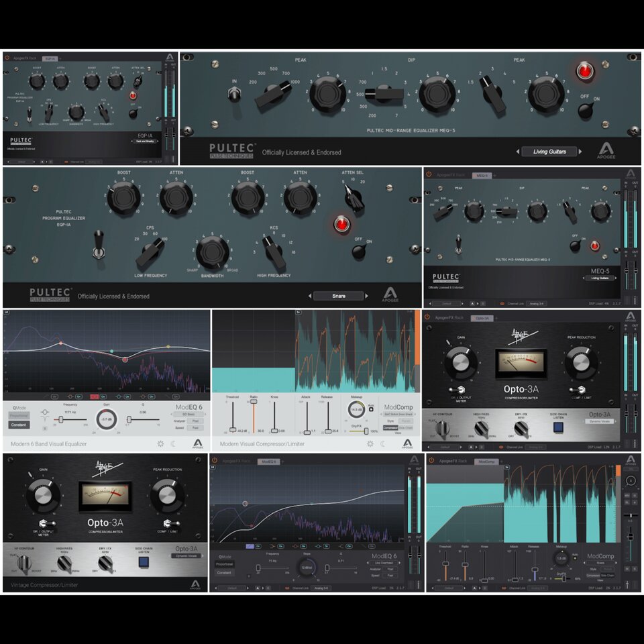The height and width of the screenshot is (644, 644).
Task: Open the Living Guitars preset selector on MEQ-5
Action: pos(550,152)
